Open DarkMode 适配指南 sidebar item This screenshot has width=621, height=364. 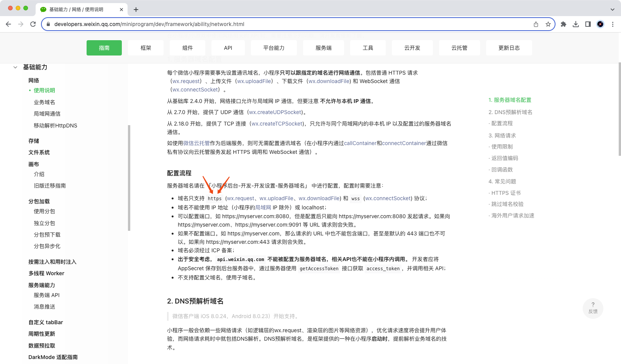[x=53, y=357]
